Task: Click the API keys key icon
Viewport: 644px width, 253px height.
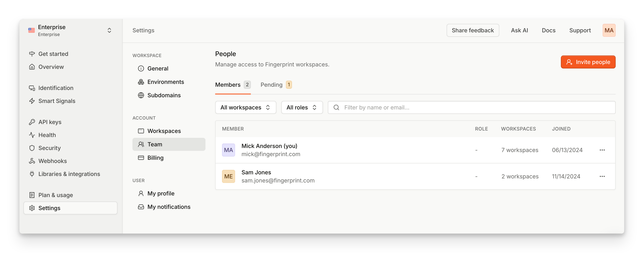Action: click(32, 122)
